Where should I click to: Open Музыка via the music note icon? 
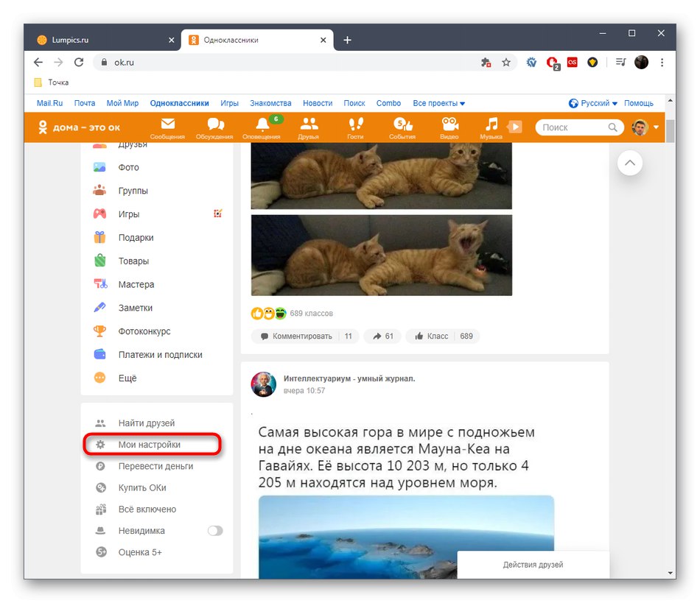[493, 127]
